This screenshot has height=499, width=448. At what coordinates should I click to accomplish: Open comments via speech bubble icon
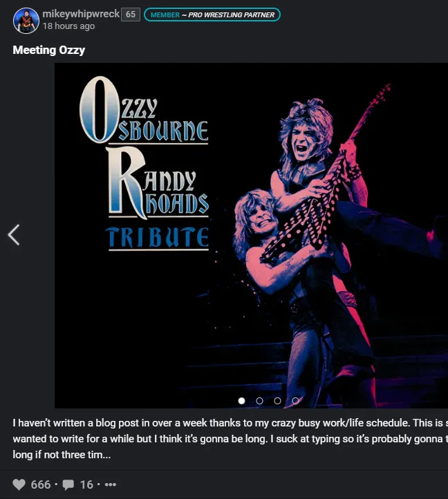coord(68,484)
